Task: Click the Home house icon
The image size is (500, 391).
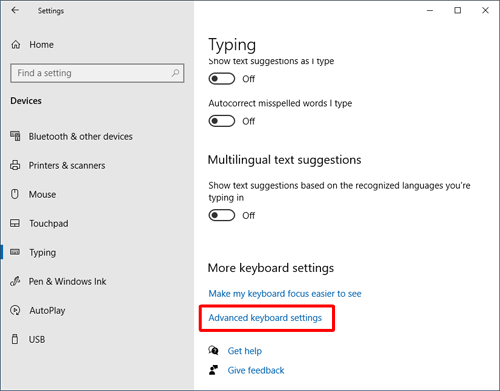Action: click(16, 45)
